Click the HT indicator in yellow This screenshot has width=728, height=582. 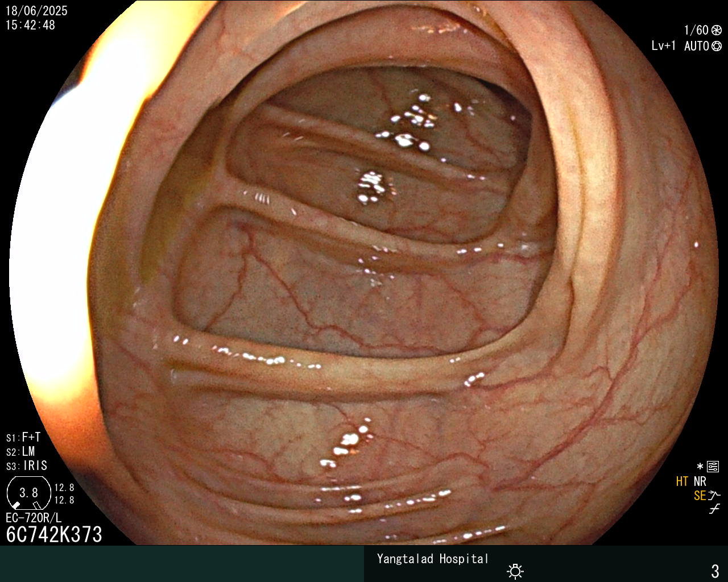click(682, 482)
